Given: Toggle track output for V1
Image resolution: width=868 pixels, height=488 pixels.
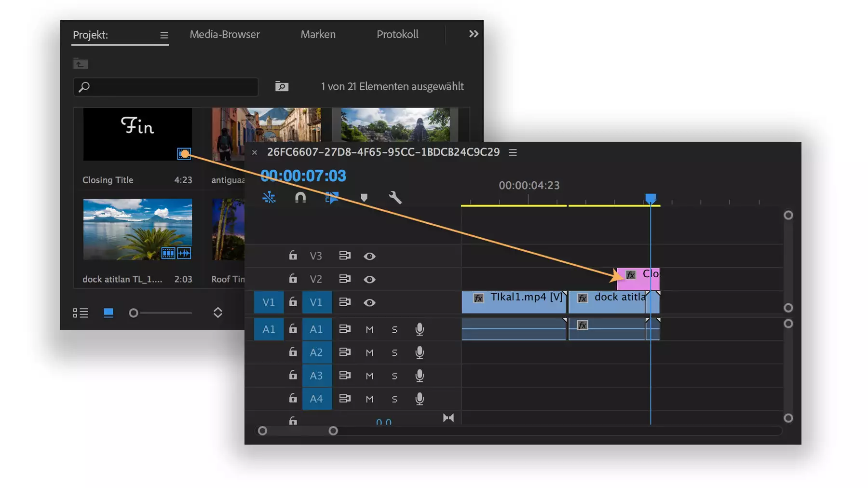Looking at the screenshot, I should coord(369,302).
